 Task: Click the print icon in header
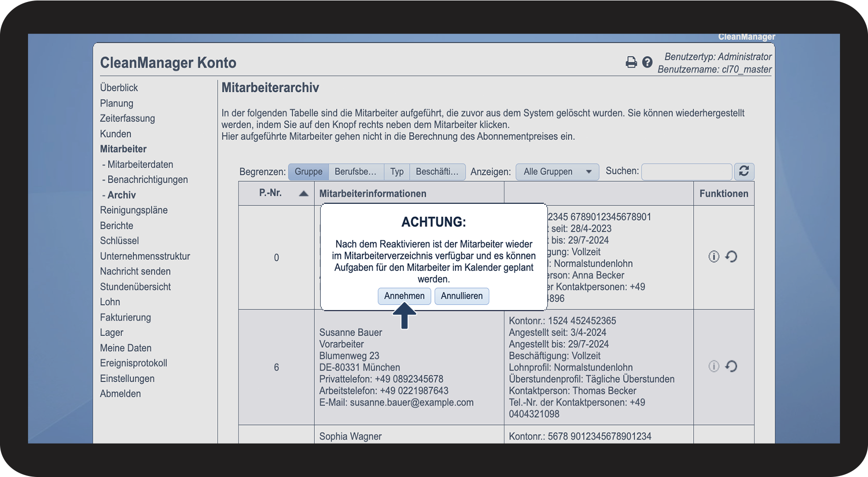[631, 62]
